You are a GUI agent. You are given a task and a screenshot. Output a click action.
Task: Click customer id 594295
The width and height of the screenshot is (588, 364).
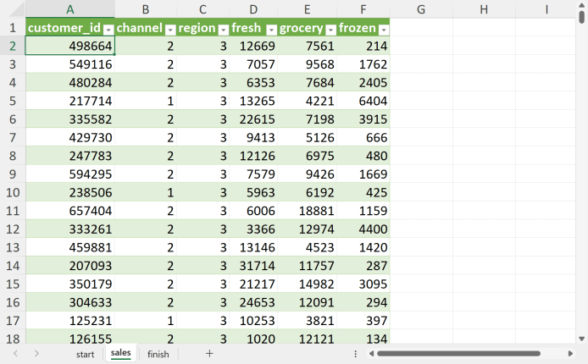click(x=70, y=174)
